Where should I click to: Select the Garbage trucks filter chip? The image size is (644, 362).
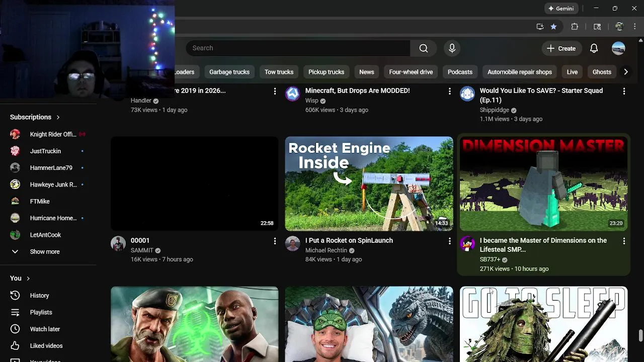pyautogui.click(x=229, y=72)
